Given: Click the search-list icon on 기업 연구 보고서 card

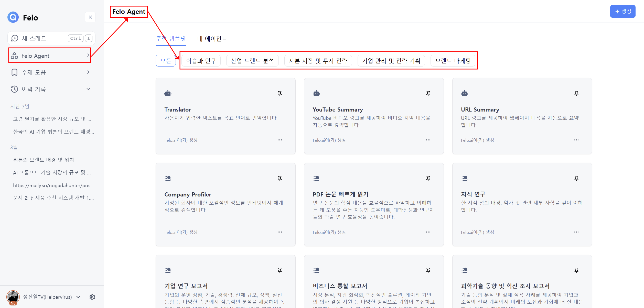Looking at the screenshot, I should (x=168, y=270).
